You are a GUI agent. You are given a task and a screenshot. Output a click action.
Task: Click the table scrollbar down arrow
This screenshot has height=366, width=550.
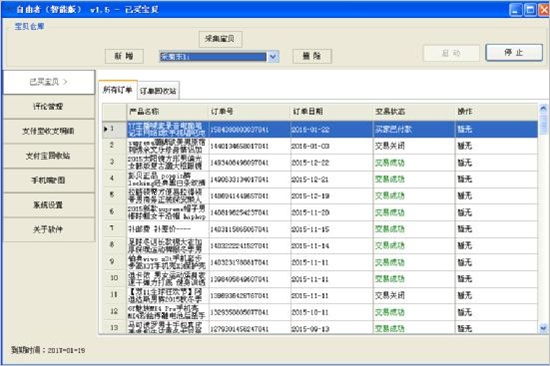(x=543, y=328)
